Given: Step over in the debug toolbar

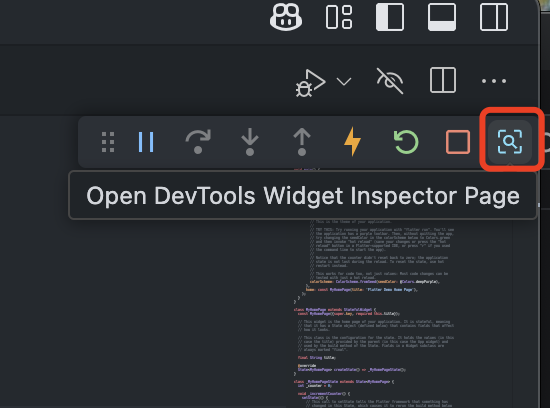Looking at the screenshot, I should click(x=198, y=141).
